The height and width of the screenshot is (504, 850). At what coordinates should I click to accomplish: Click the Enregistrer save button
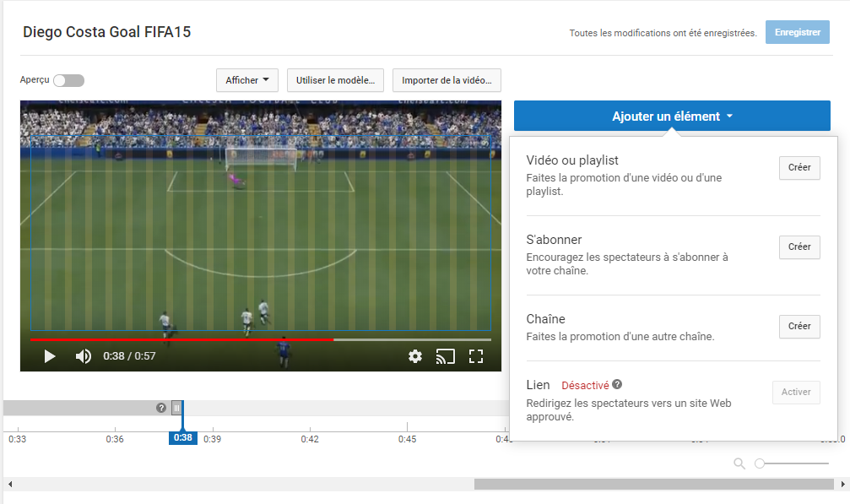pos(797,32)
